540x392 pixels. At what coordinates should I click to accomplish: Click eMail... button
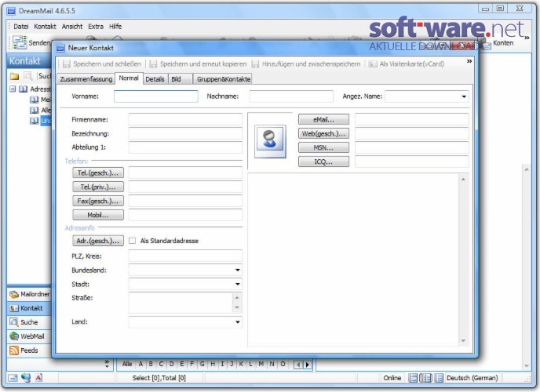click(x=323, y=120)
